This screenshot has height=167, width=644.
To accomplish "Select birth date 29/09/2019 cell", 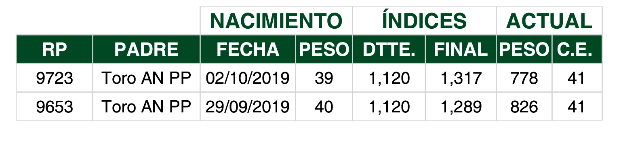I will tap(248, 107).
